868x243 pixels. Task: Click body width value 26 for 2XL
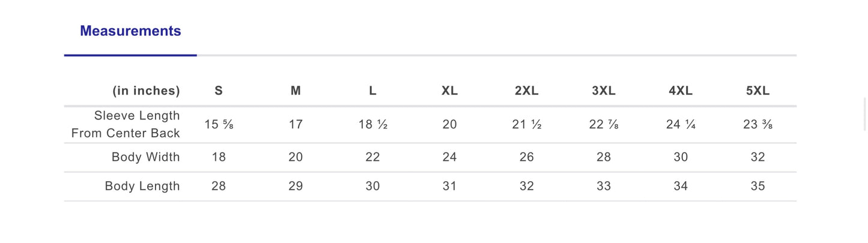(x=526, y=157)
